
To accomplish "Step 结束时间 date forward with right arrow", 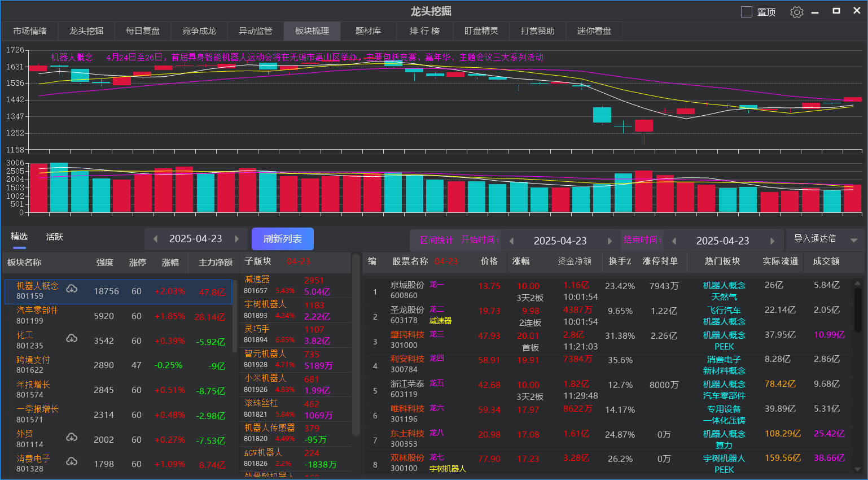I will [772, 241].
